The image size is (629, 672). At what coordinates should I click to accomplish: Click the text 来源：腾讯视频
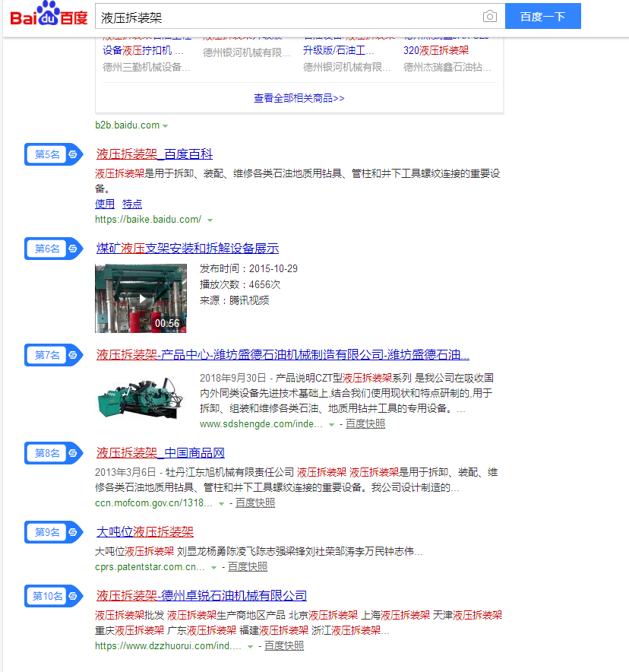tap(234, 300)
